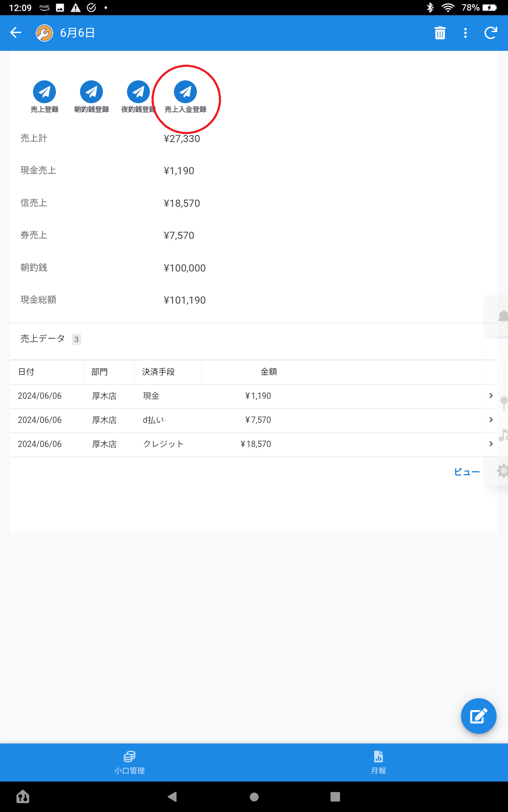
Task: Open the 小口管理 tab
Action: [129, 762]
